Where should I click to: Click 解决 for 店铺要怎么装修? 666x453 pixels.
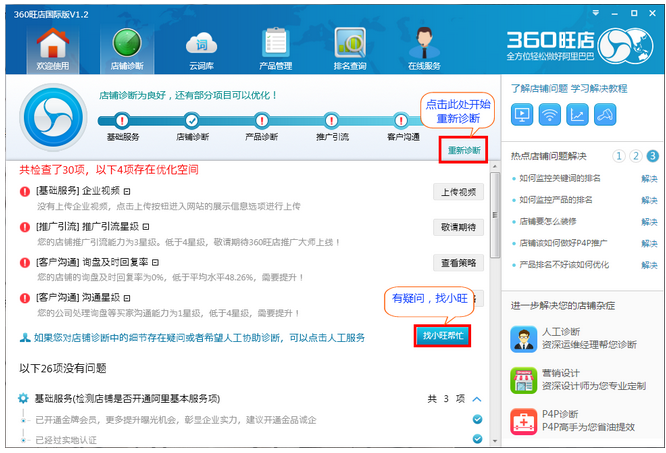[x=649, y=222]
